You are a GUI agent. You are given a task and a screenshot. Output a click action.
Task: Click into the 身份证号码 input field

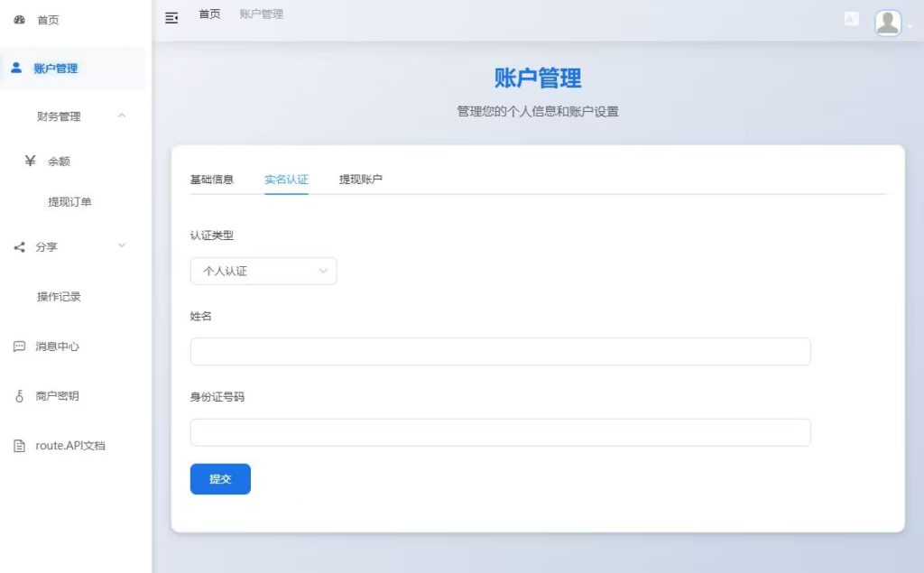[x=500, y=432]
